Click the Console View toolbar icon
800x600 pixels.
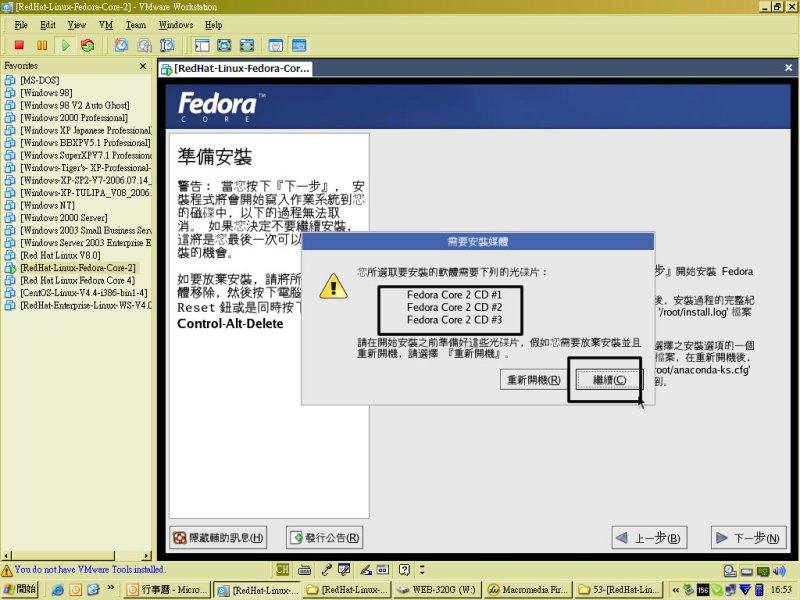click(299, 45)
